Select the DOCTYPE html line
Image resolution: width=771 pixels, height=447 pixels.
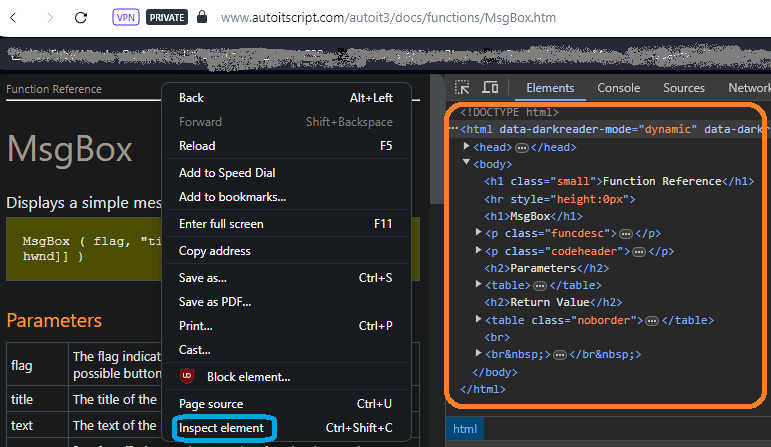[509, 113]
